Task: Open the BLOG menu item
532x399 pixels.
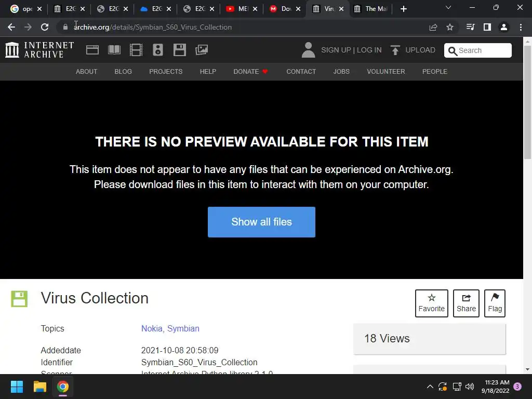Action: point(123,72)
